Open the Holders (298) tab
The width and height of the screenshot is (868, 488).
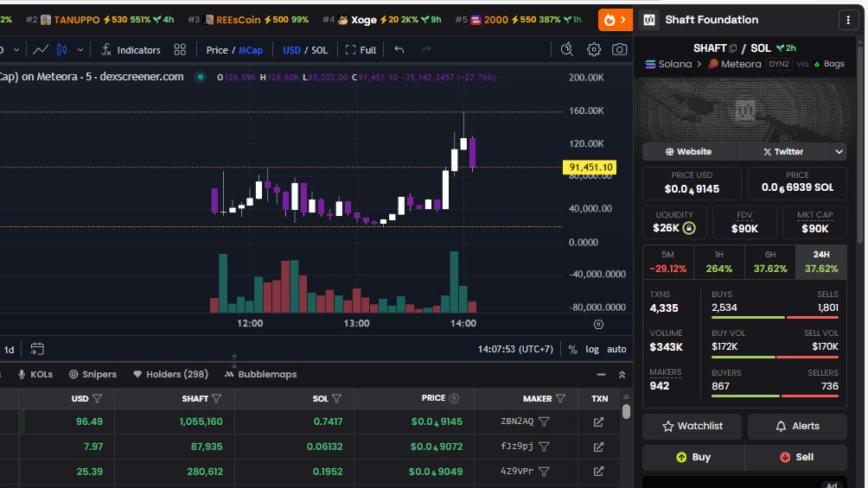click(x=170, y=375)
